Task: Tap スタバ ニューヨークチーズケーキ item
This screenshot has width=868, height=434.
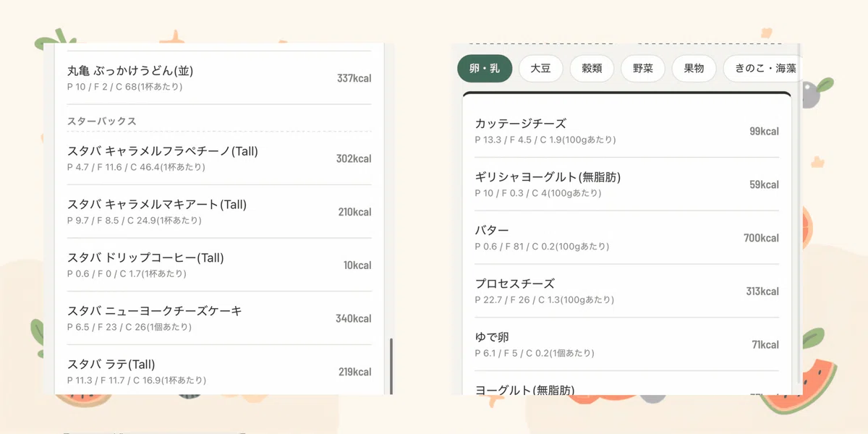Action: [x=219, y=319]
